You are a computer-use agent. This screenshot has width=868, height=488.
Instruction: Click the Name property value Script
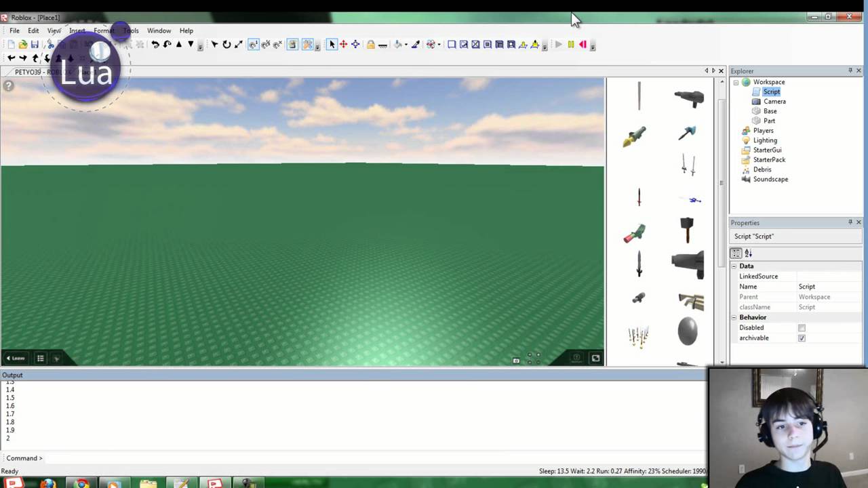point(806,287)
